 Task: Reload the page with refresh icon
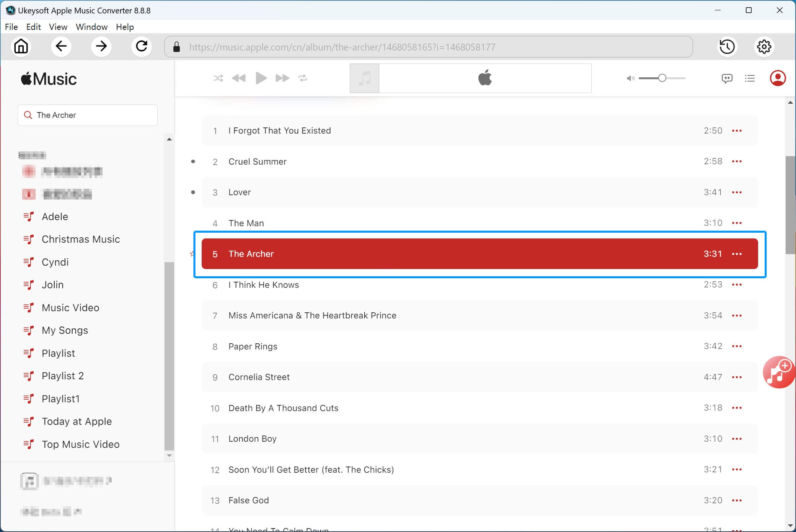tap(142, 47)
